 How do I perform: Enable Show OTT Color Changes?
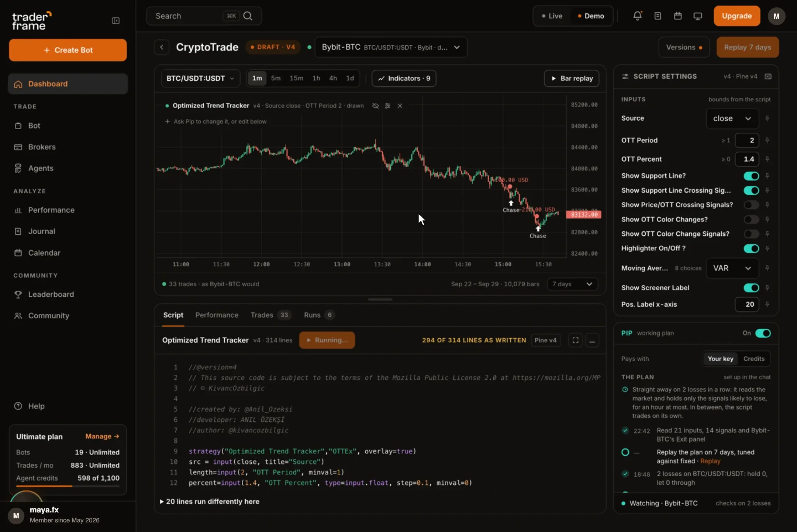751,220
